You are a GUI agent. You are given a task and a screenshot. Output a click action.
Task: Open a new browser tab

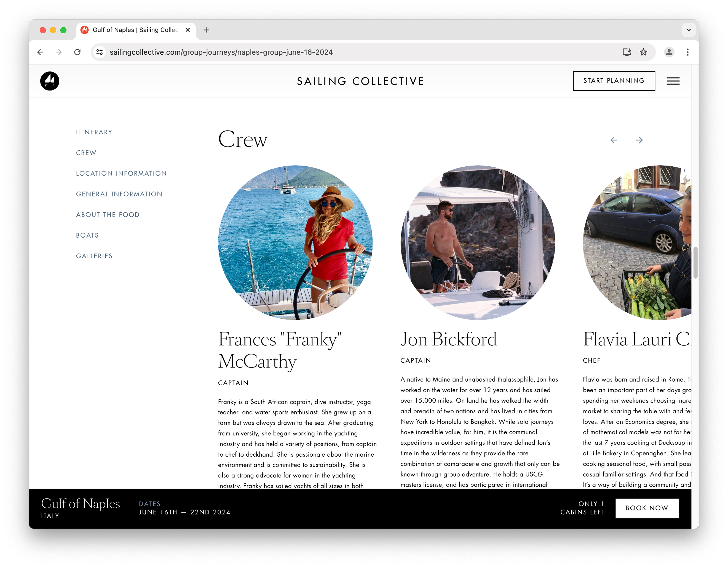(206, 30)
